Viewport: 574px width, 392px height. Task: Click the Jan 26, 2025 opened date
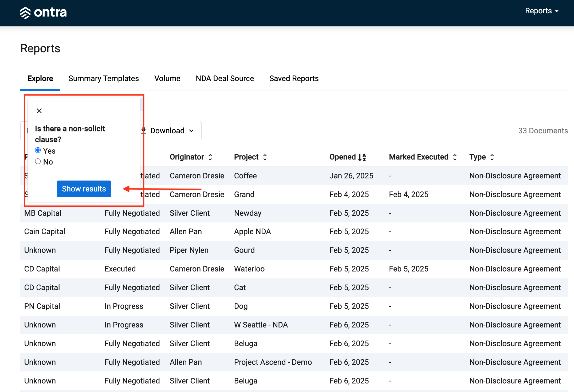[351, 176]
